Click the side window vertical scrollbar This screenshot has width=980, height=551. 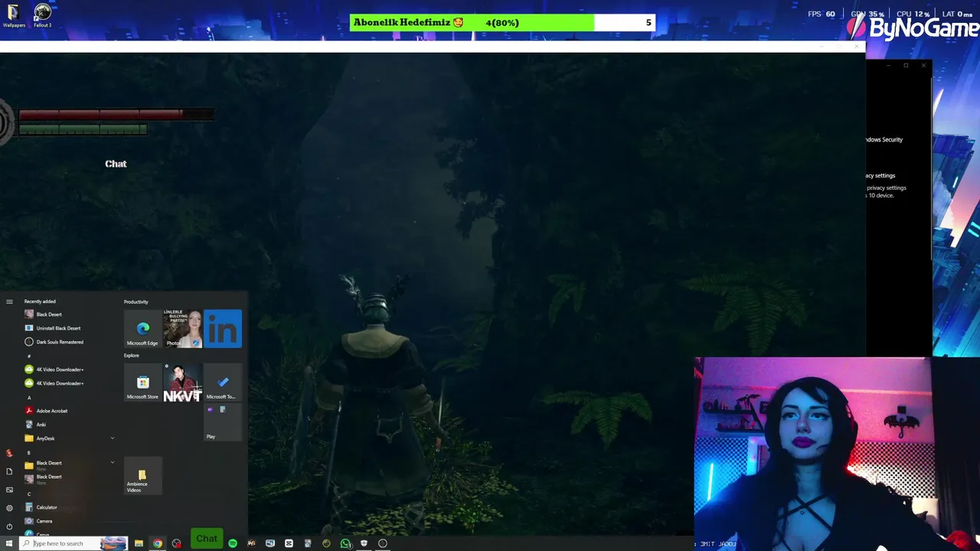point(931,168)
